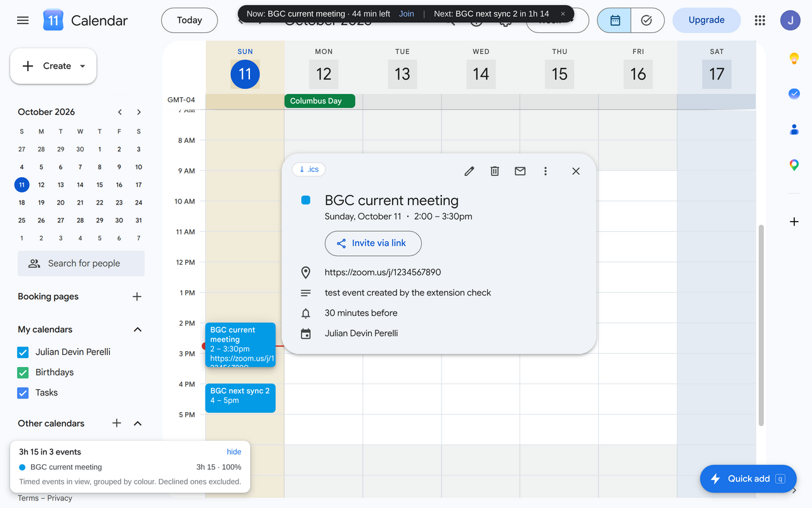Collapse the Other calendars section
This screenshot has width=812, height=508.
point(138,424)
